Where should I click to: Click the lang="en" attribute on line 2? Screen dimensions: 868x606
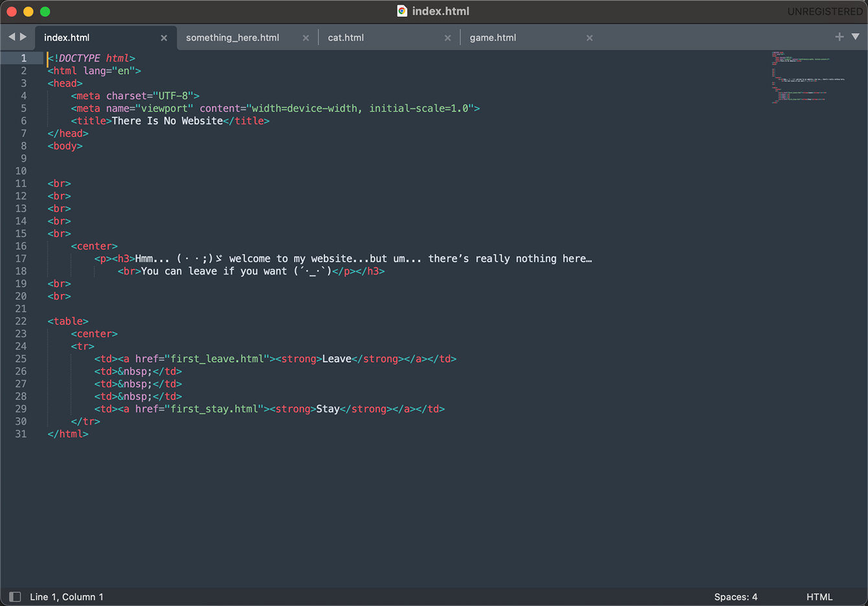tap(109, 71)
